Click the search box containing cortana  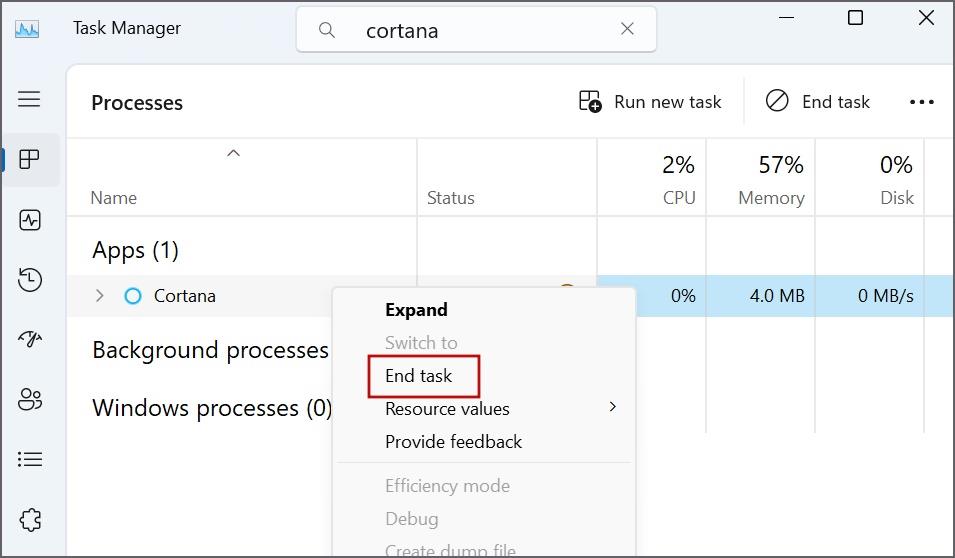click(x=476, y=29)
